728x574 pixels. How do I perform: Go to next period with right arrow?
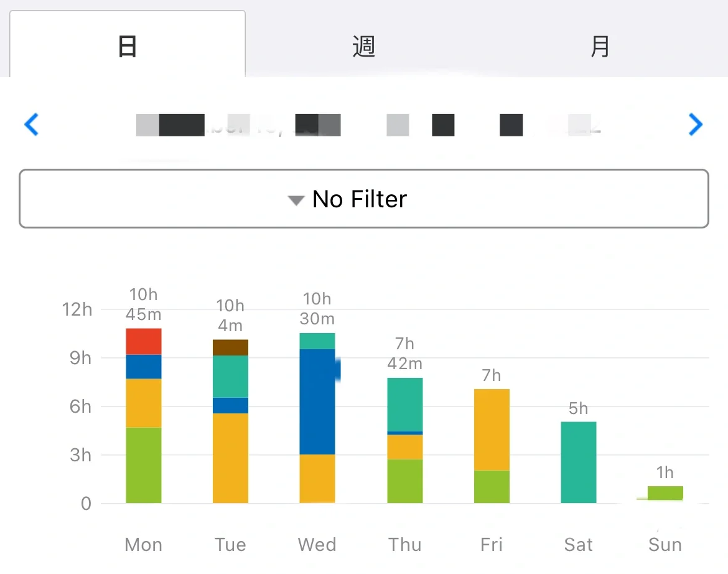(696, 125)
